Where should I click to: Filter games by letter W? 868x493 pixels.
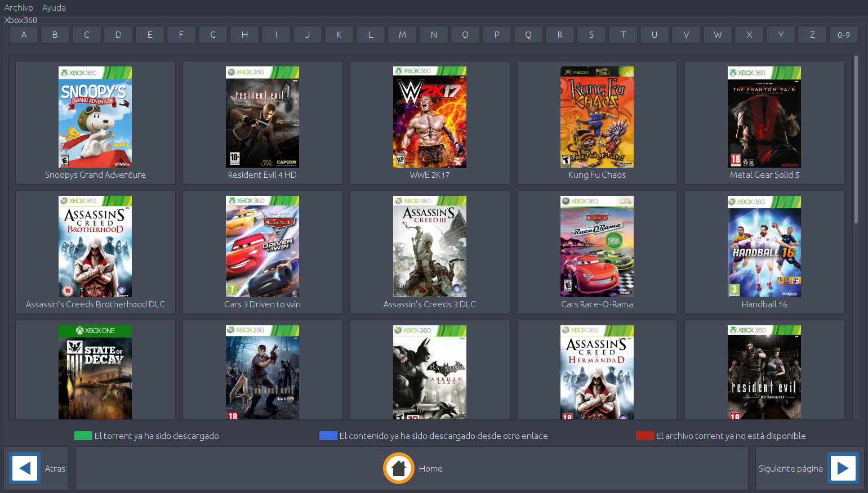coord(718,35)
